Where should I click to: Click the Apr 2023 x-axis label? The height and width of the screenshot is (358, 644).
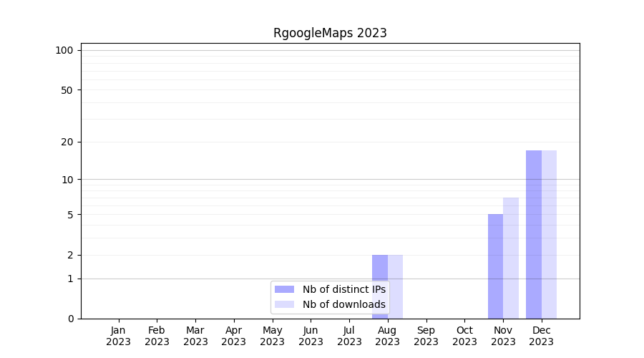coord(233,336)
